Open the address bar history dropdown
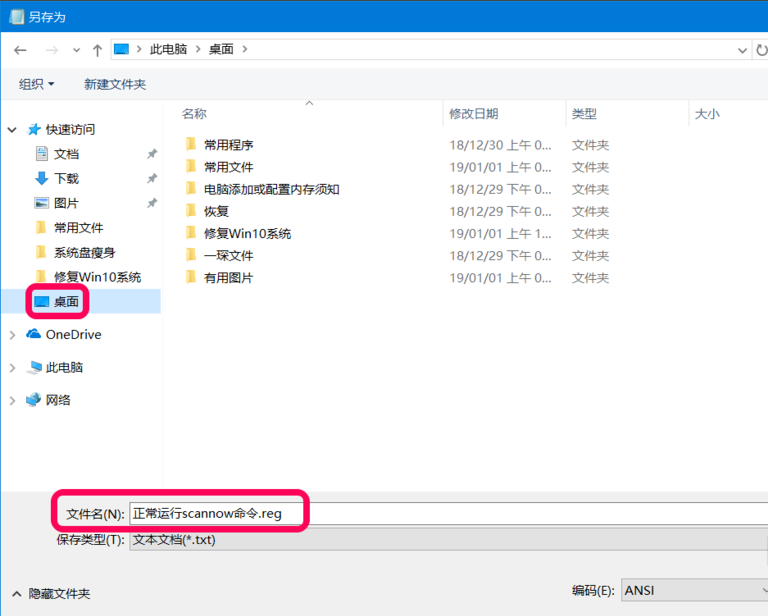This screenshot has width=768, height=616. click(x=743, y=50)
